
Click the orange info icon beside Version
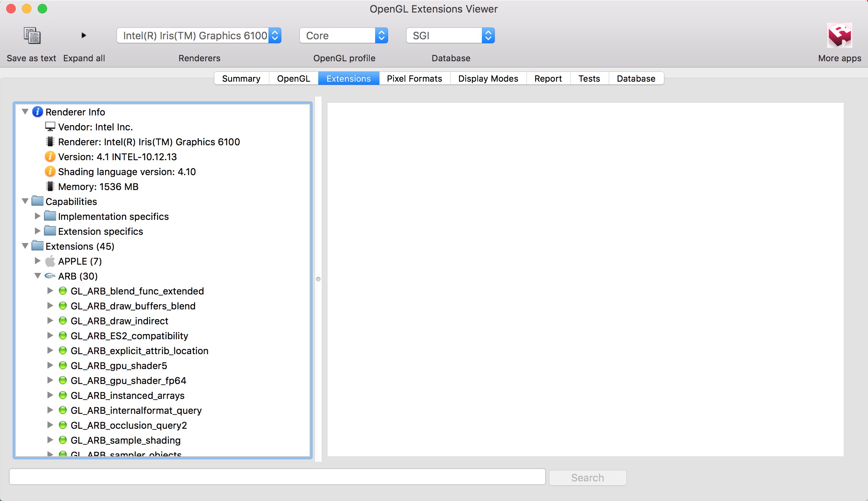[50, 157]
